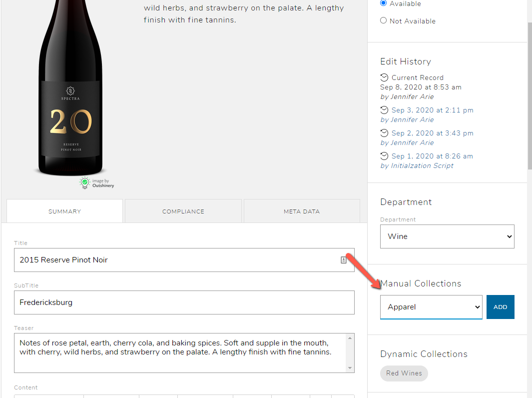Click the Teaser scrollbar down arrow
The width and height of the screenshot is (532, 398).
tap(350, 368)
